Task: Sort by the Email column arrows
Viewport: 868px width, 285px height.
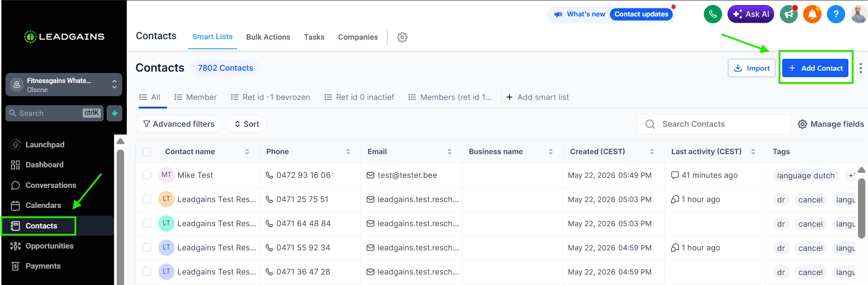Action: click(x=449, y=152)
